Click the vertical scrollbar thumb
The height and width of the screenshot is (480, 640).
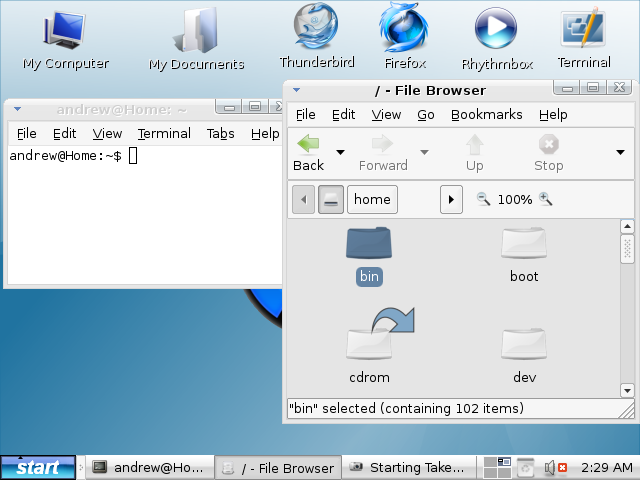pos(627,249)
